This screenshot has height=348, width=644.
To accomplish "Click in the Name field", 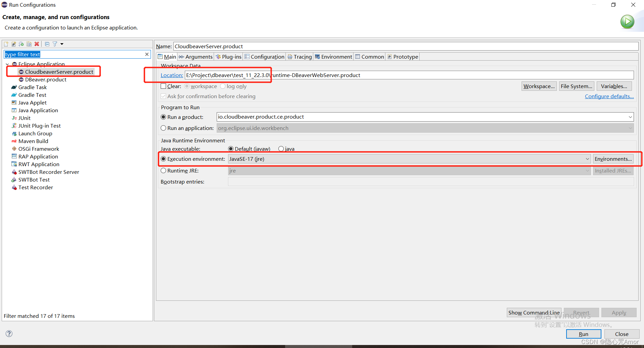I will 406,46.
